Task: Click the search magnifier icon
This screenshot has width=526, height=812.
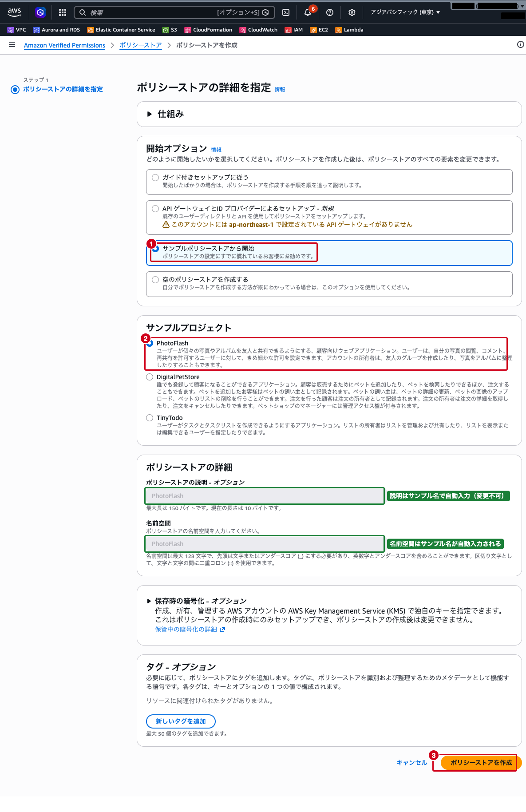Action: click(83, 12)
